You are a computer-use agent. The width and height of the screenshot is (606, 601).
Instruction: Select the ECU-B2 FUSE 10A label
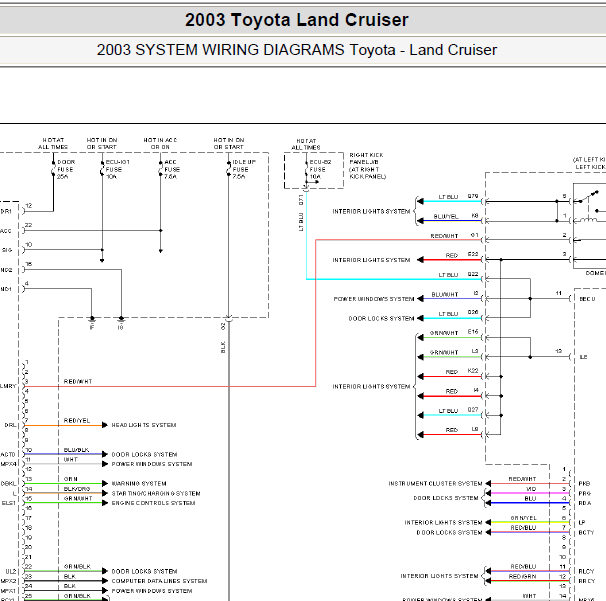(320, 169)
